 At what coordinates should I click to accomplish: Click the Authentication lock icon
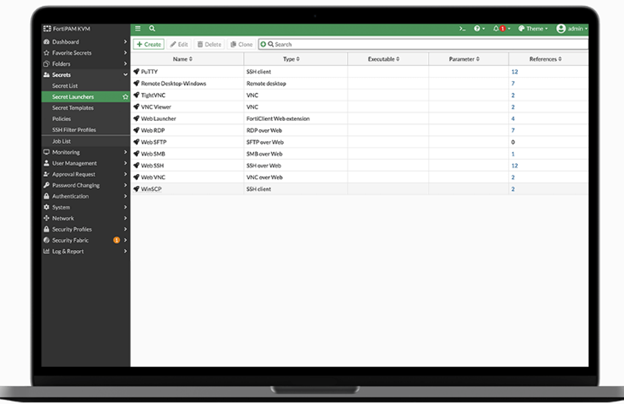(x=47, y=196)
